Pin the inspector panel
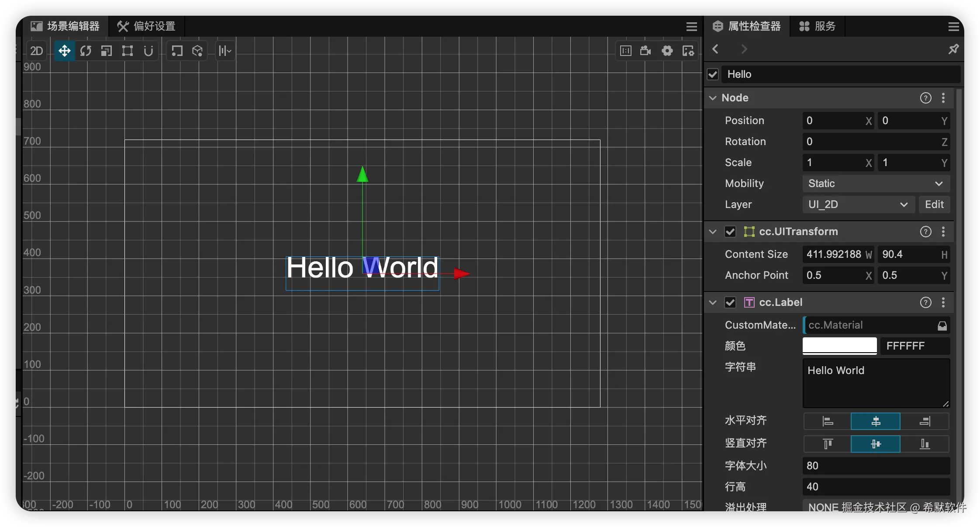This screenshot has height=527, width=980. (953, 49)
